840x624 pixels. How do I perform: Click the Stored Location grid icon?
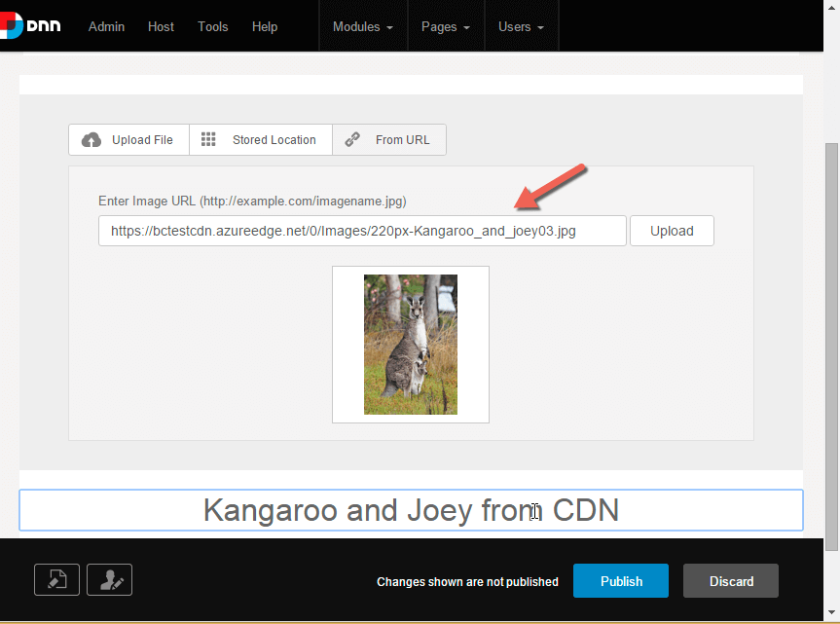click(208, 140)
